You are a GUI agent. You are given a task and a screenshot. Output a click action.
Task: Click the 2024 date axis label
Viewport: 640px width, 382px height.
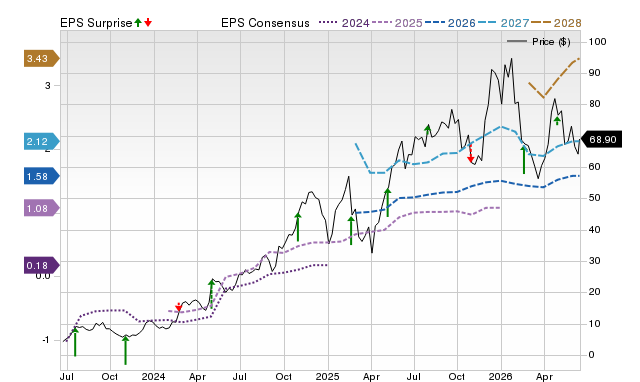pyautogui.click(x=153, y=376)
